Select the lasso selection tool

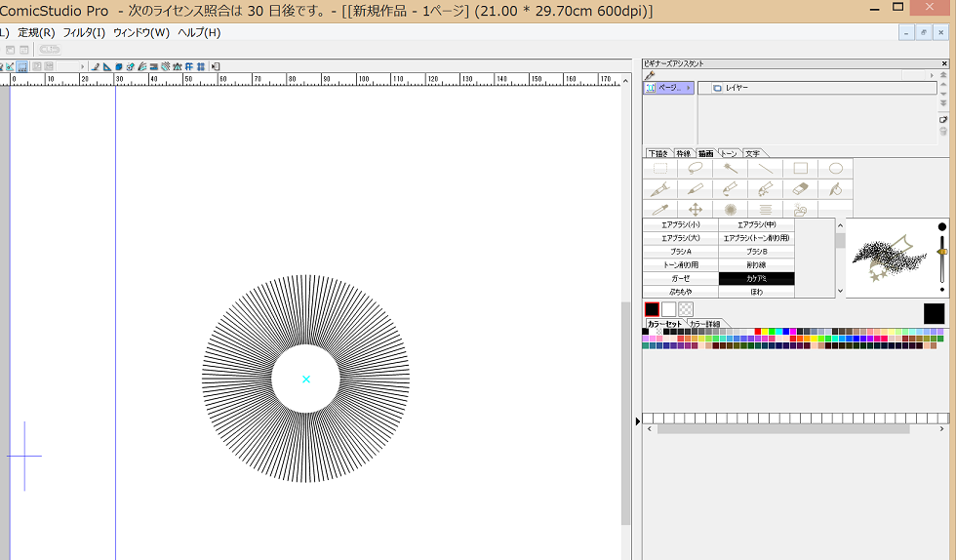tap(696, 169)
